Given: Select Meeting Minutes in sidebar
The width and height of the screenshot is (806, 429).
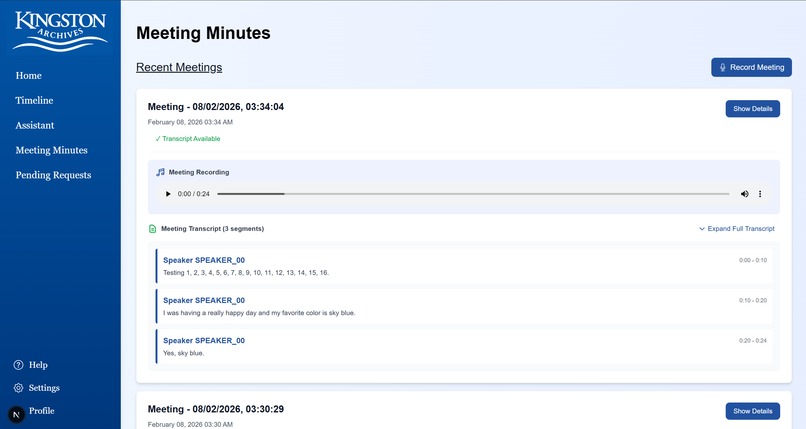Looking at the screenshot, I should coord(51,150).
